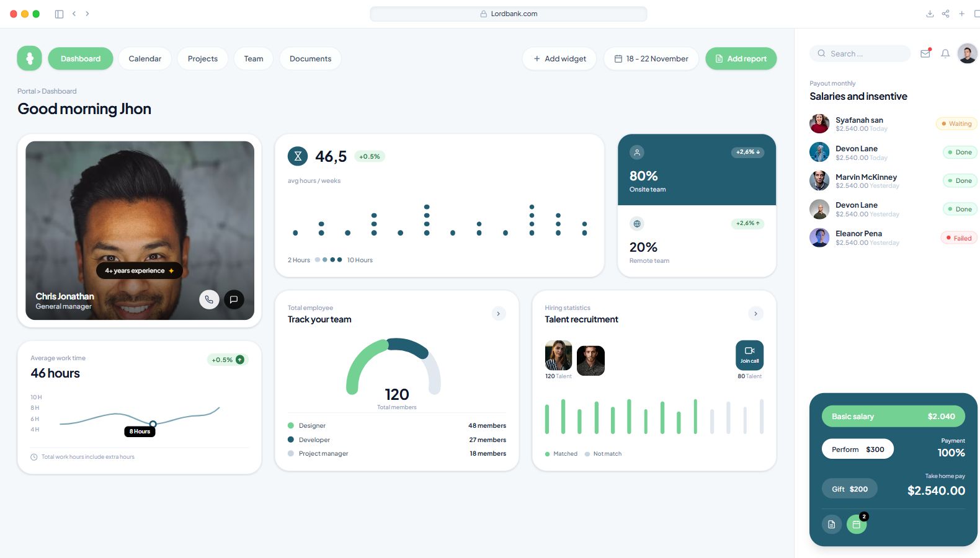Viewport: 980px width, 558px height.
Task: Select the male talent photo thumbnail
Action: [590, 361]
